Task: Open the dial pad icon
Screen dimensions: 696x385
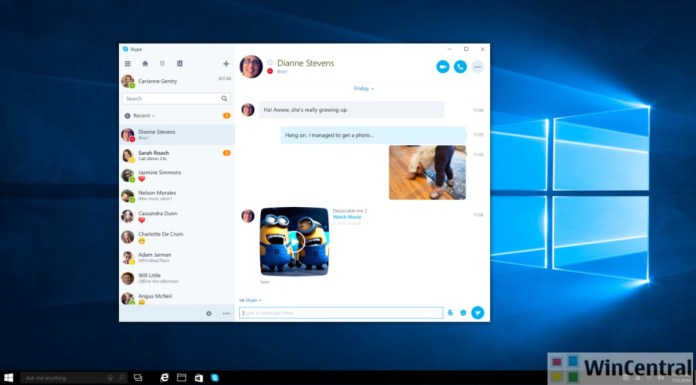Action: click(x=162, y=64)
